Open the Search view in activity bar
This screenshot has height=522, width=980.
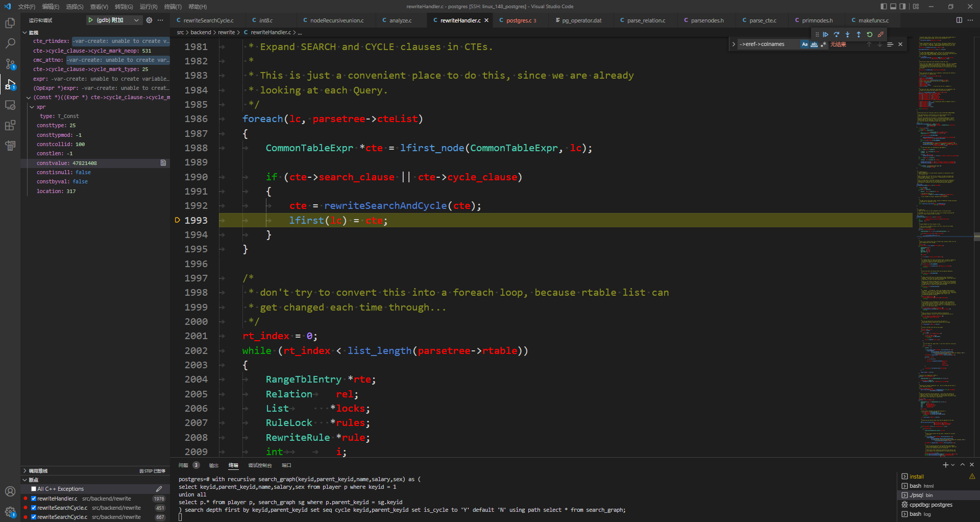tap(10, 43)
